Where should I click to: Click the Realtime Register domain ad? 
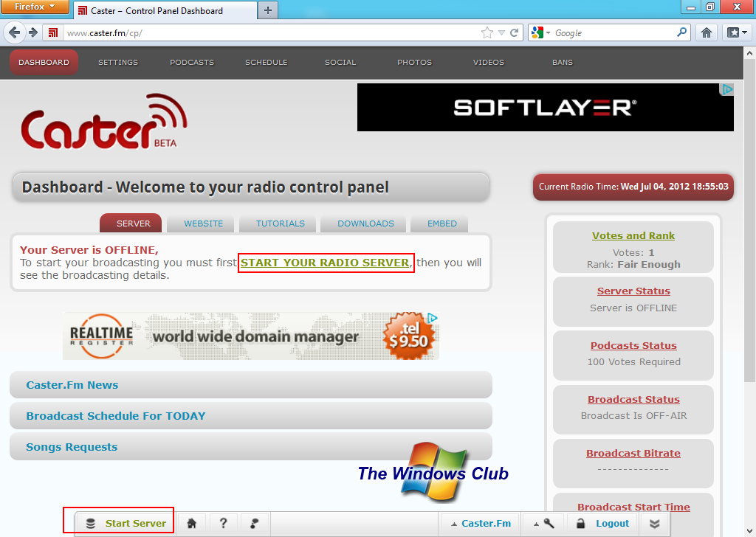(251, 336)
